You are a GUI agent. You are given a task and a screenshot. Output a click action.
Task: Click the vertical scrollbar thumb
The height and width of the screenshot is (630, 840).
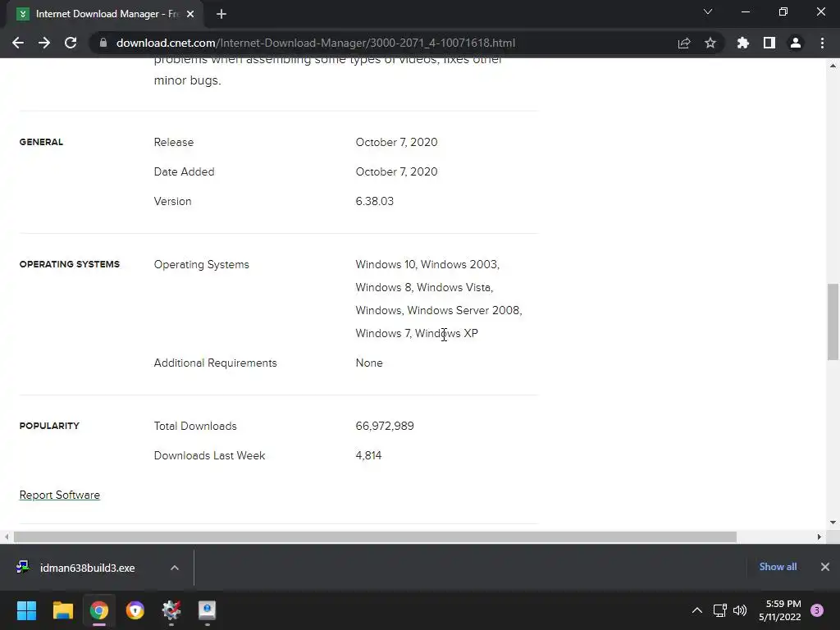(833, 322)
